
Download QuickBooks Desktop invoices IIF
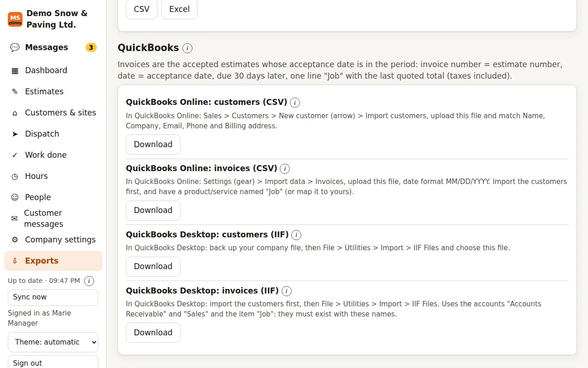pos(153,333)
